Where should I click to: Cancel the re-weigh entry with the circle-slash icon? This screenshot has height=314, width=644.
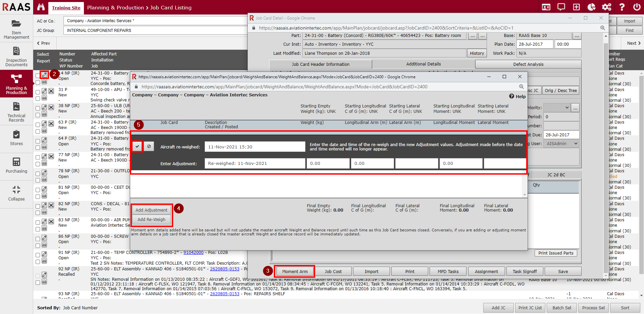(149, 146)
